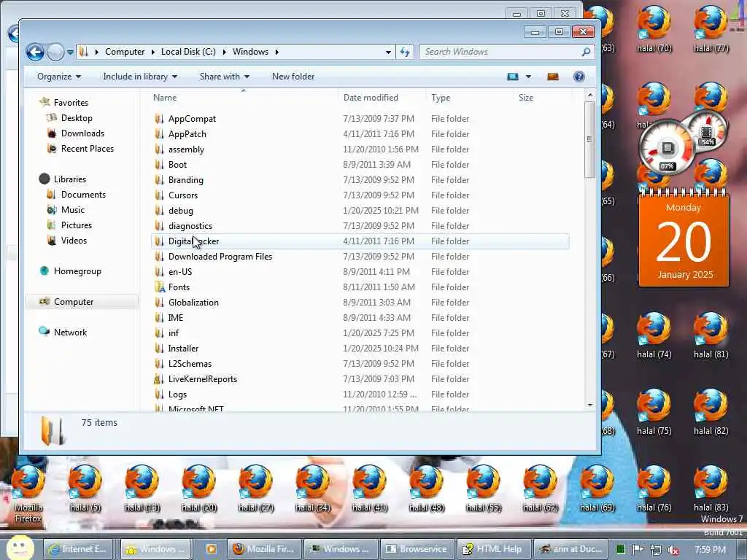Click New folder button
747x560 pixels.
[x=293, y=77]
